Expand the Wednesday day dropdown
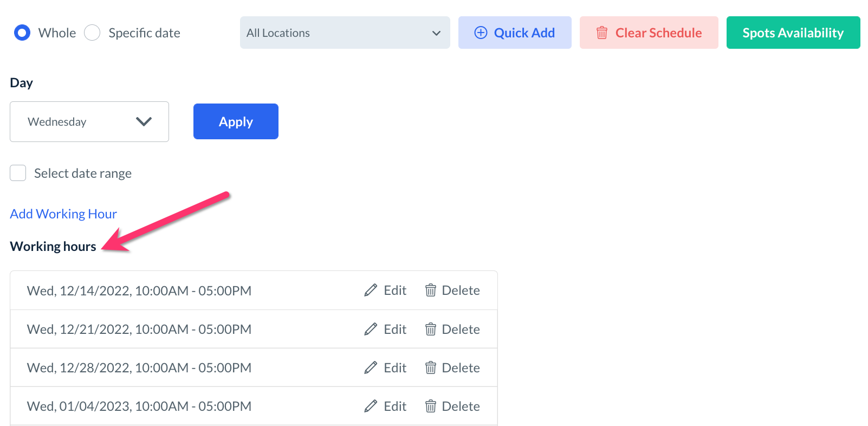The height and width of the screenshot is (426, 868). [x=89, y=122]
